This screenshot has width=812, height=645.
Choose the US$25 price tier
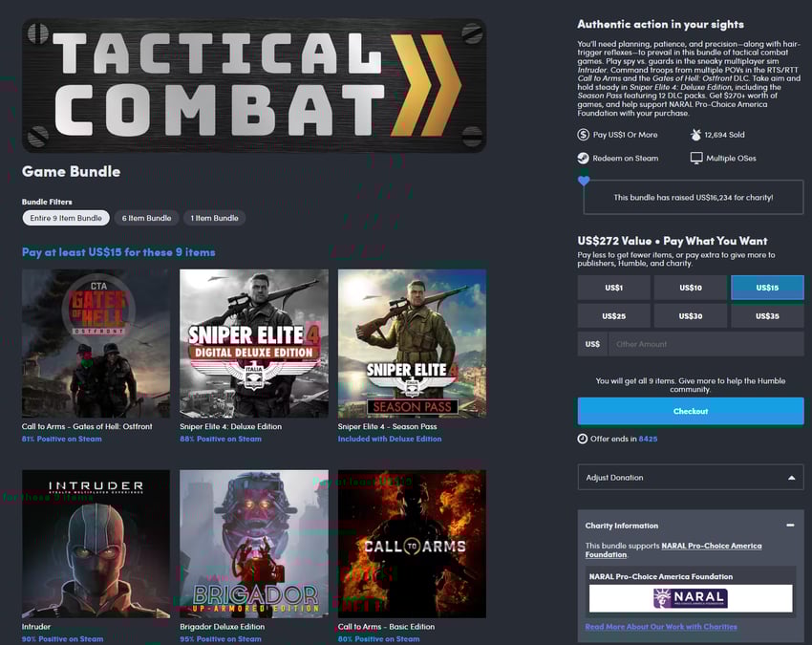tap(613, 316)
